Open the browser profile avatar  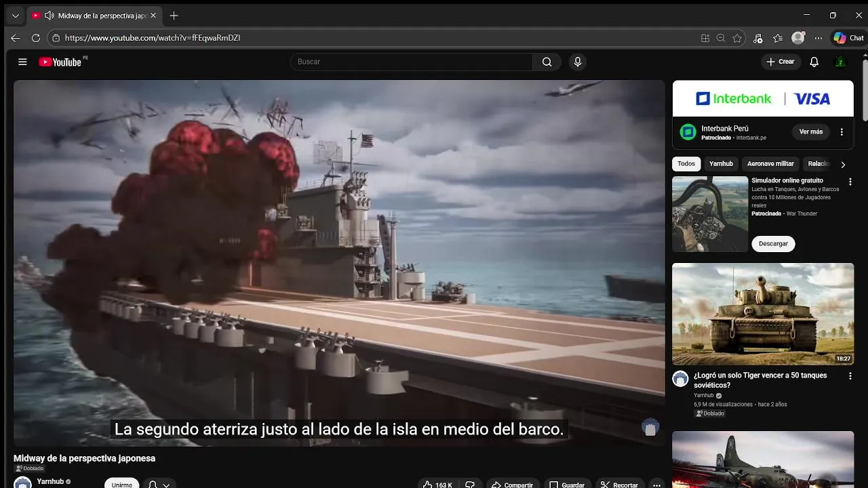(798, 38)
